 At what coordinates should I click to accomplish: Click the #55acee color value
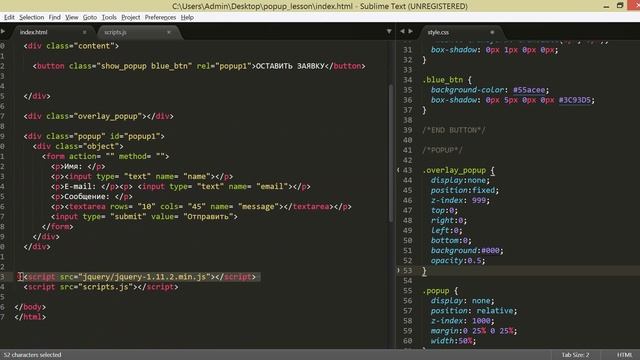click(529, 90)
